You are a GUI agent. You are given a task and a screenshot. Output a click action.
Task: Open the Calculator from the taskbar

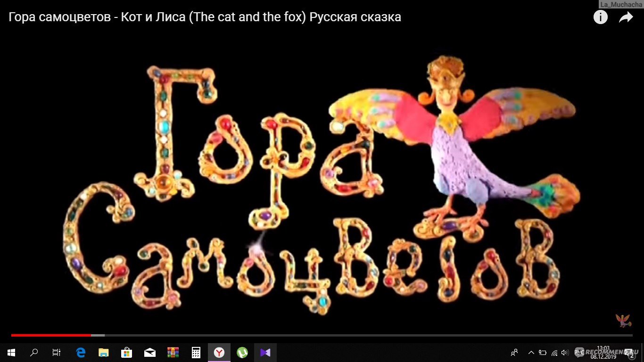(196, 352)
